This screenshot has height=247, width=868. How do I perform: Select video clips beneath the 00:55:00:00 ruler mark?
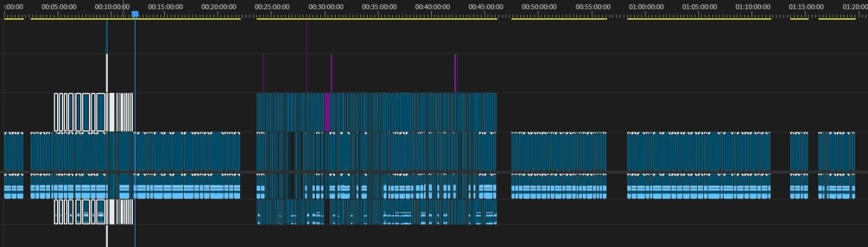559,151
